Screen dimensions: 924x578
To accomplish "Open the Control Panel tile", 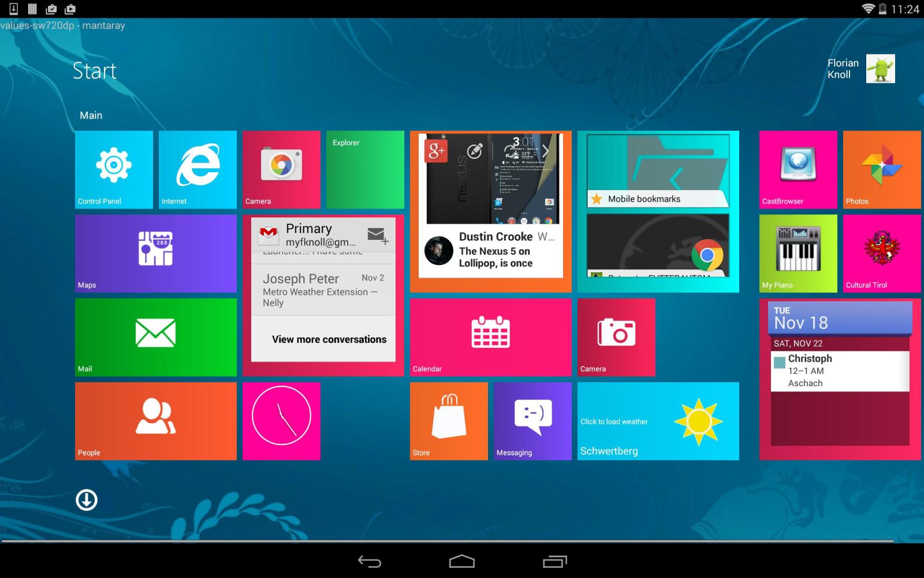I will coord(113,169).
